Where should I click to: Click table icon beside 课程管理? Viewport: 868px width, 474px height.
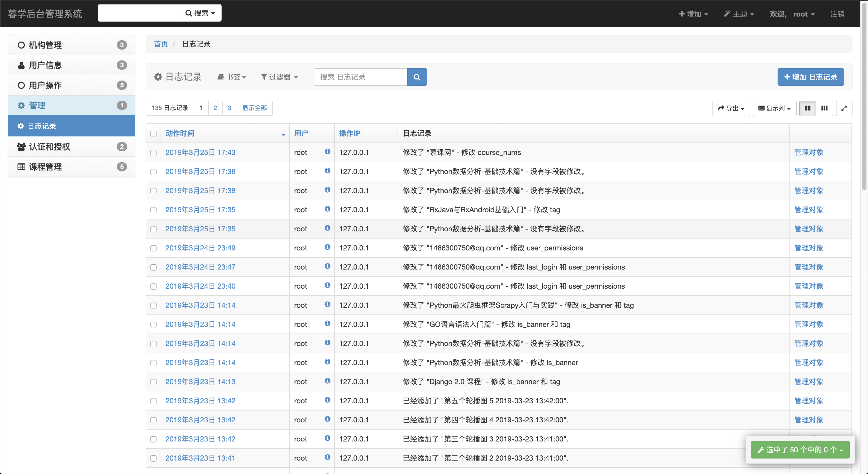click(21, 167)
